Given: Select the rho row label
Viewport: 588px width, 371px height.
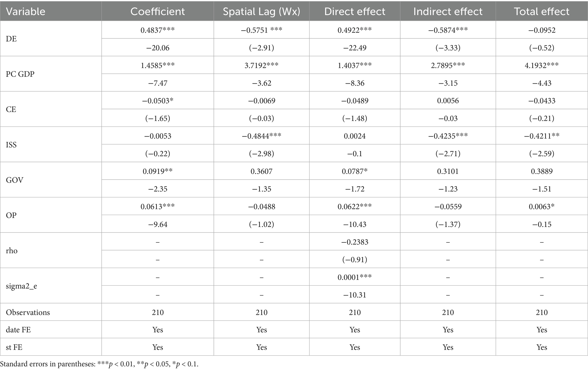Looking at the screenshot, I should click(12, 251).
